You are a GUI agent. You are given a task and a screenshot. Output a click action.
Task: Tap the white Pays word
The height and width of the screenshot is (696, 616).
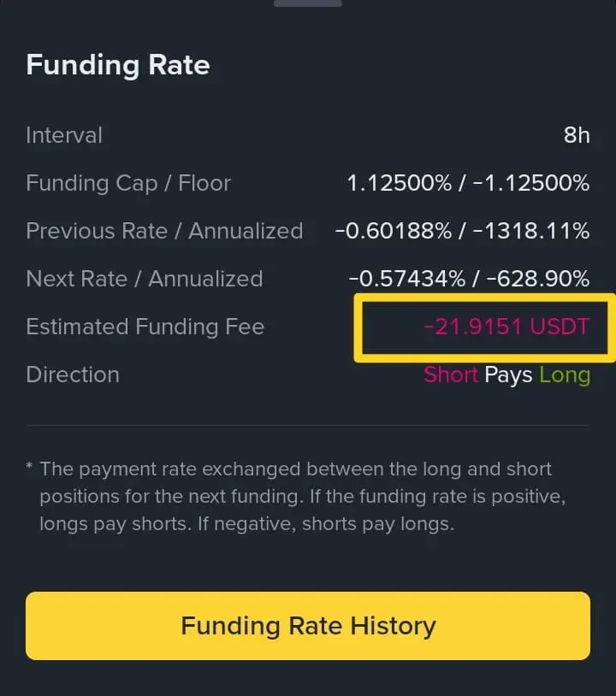click(508, 375)
